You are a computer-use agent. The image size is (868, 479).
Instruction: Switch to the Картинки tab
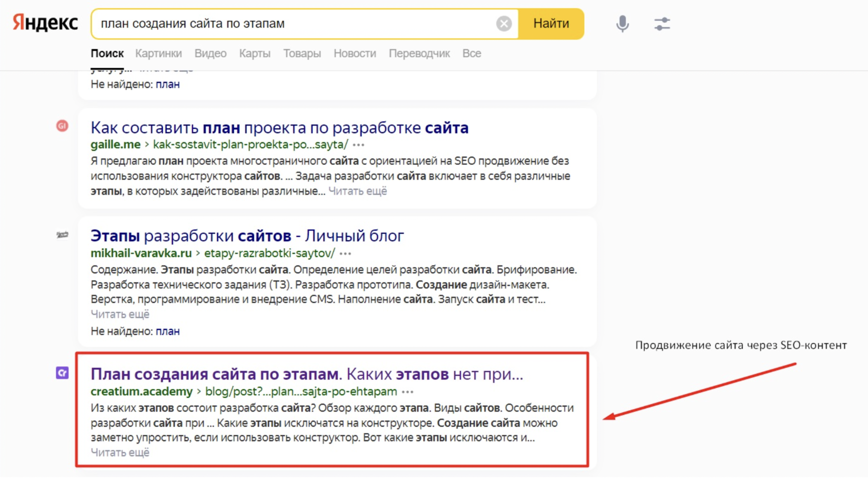point(158,54)
